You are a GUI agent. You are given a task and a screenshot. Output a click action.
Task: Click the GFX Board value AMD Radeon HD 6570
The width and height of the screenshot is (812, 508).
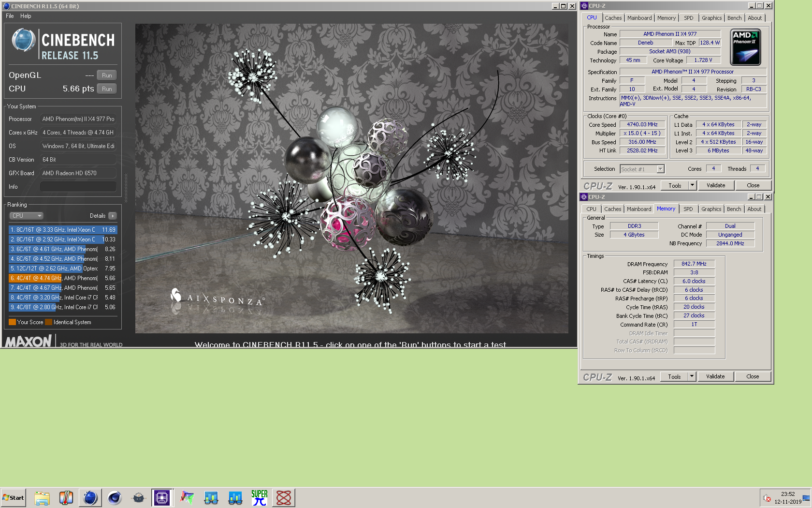point(78,173)
